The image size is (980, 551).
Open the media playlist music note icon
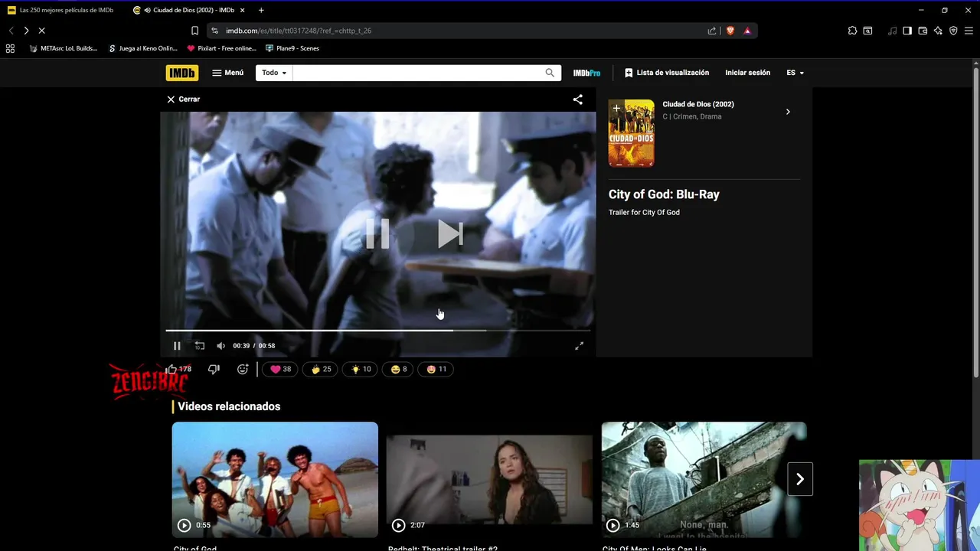pos(892,31)
